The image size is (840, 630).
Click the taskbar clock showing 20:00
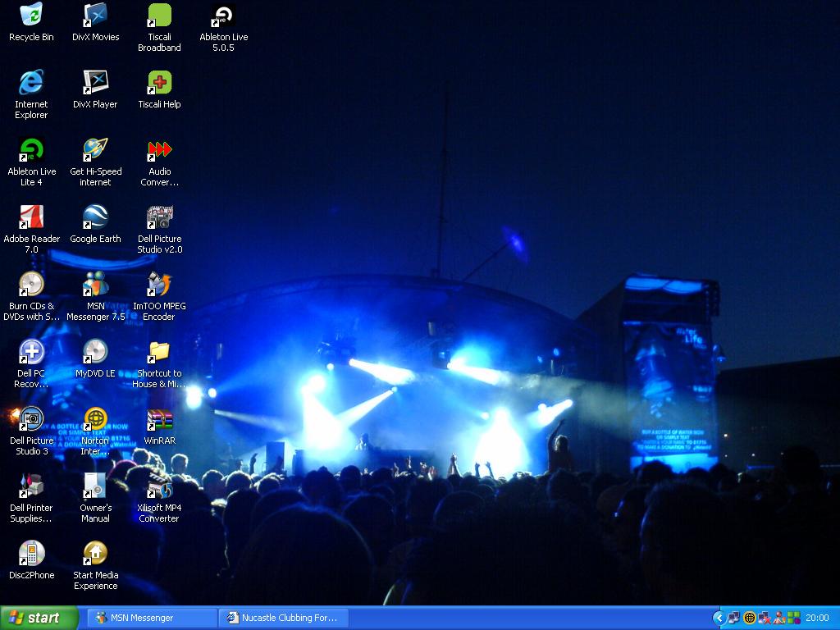(817, 618)
